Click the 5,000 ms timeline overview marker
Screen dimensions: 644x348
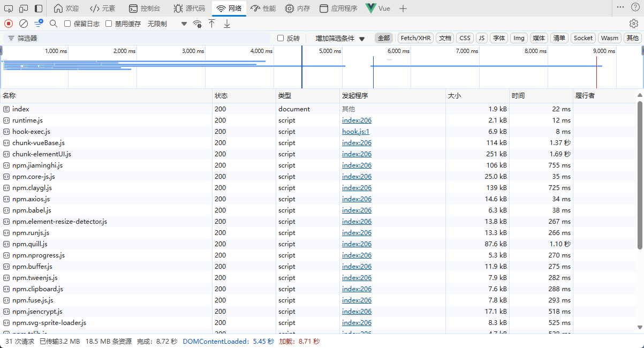pyautogui.click(x=330, y=51)
